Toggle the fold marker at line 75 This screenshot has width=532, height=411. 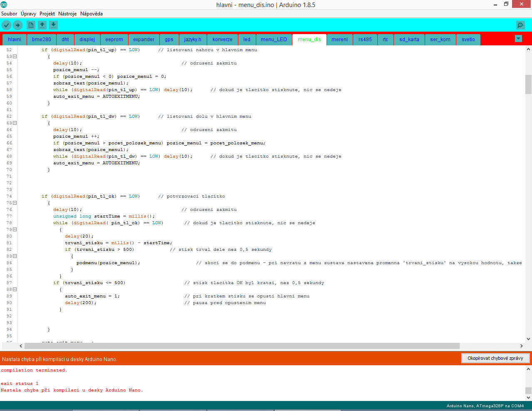point(15,203)
